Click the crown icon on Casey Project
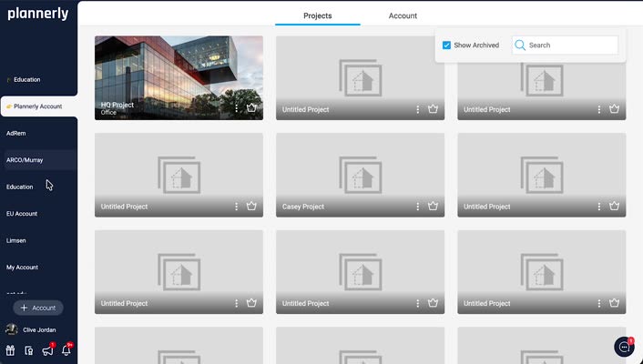The image size is (643, 364). click(433, 207)
